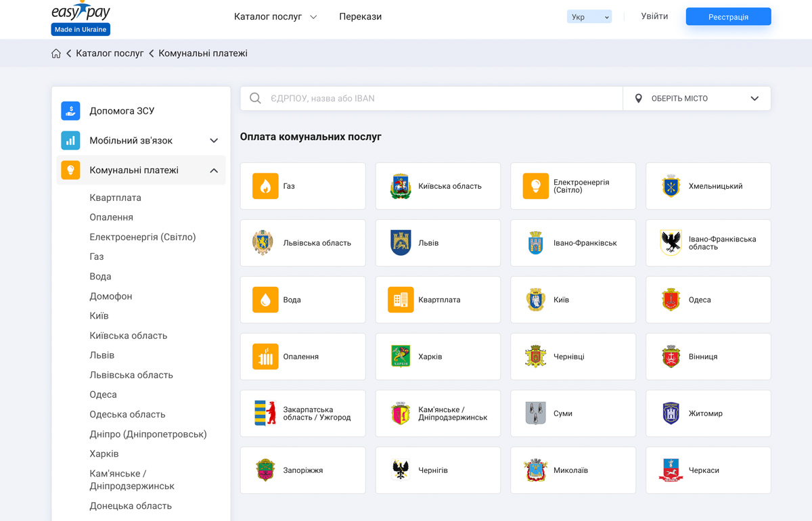Click the Комунальні платежі bulb icon in sidebar
The width and height of the screenshot is (812, 521).
pyautogui.click(x=71, y=170)
